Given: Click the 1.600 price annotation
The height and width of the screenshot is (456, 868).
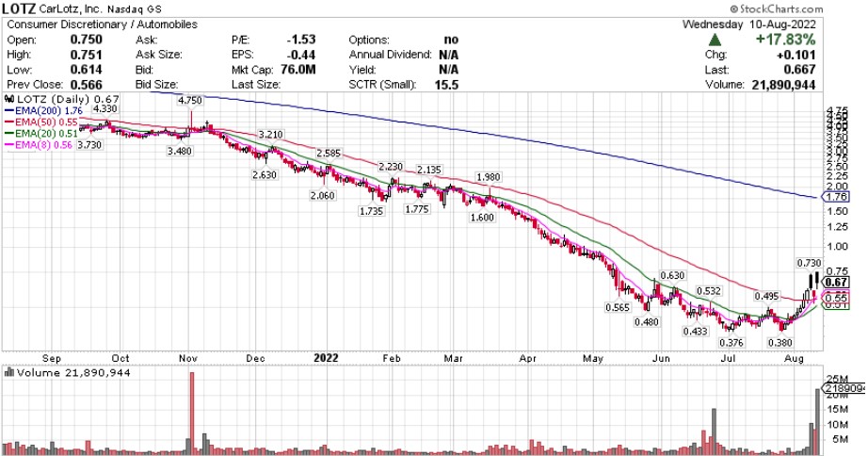Looking at the screenshot, I should pyautogui.click(x=482, y=218).
